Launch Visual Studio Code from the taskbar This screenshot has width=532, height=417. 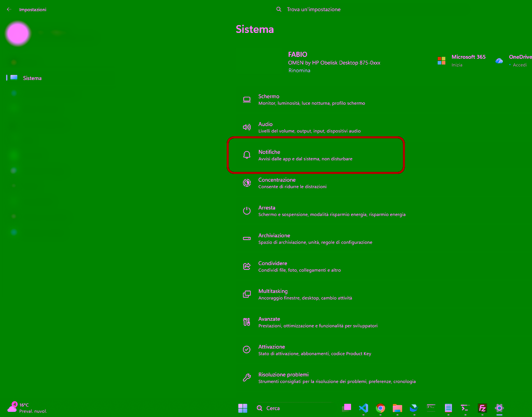364,408
